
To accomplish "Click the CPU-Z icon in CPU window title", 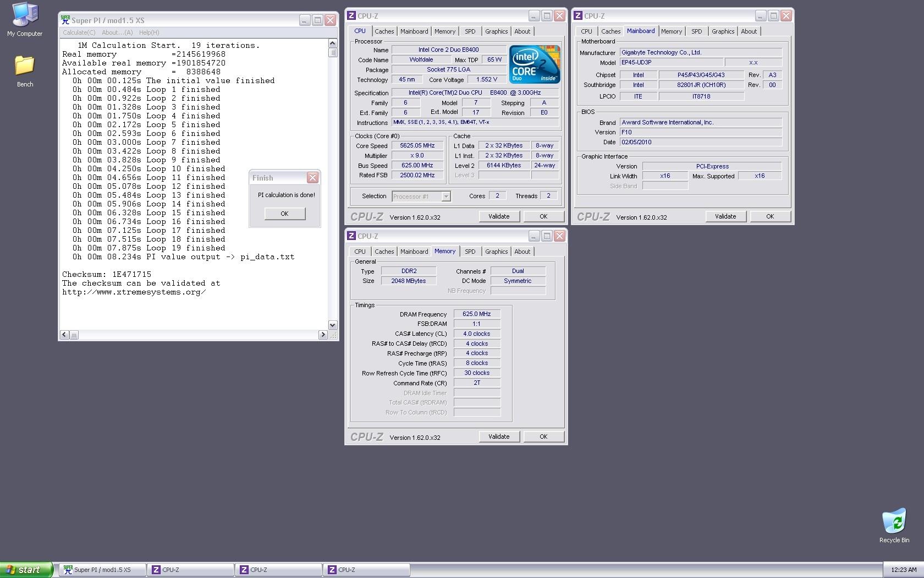I will tap(351, 16).
